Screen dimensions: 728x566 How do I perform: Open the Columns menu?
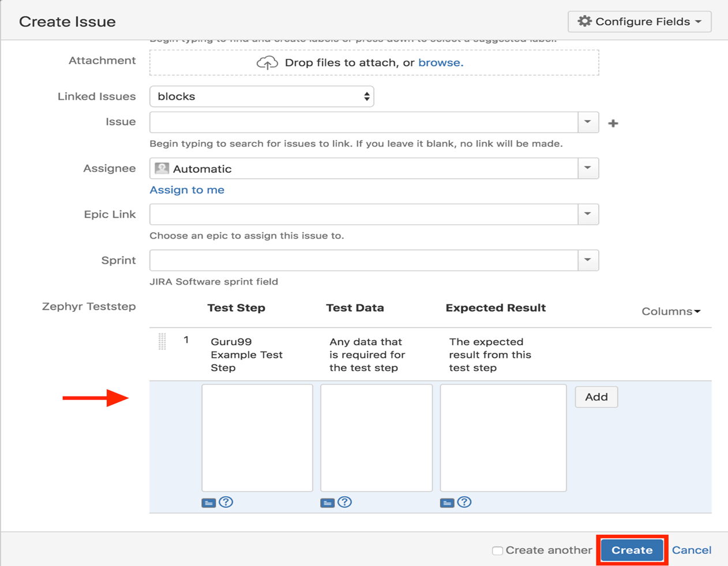tap(671, 311)
